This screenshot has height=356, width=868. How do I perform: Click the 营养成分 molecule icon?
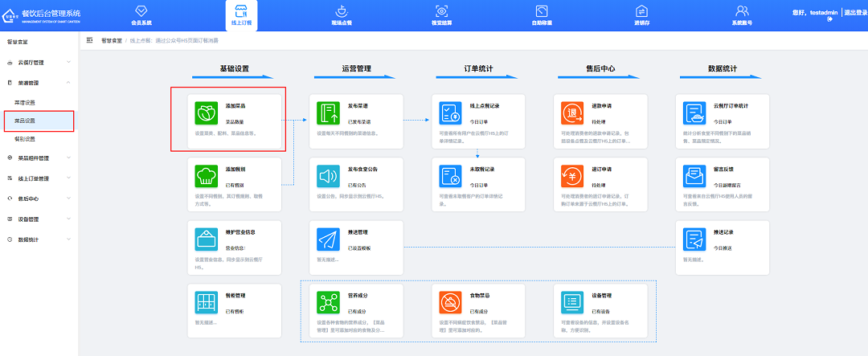point(330,301)
